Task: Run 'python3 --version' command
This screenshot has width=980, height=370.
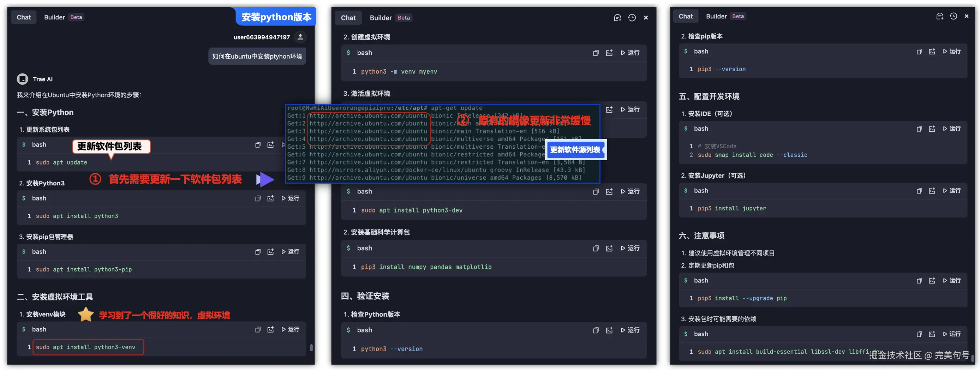Action: 630,330
